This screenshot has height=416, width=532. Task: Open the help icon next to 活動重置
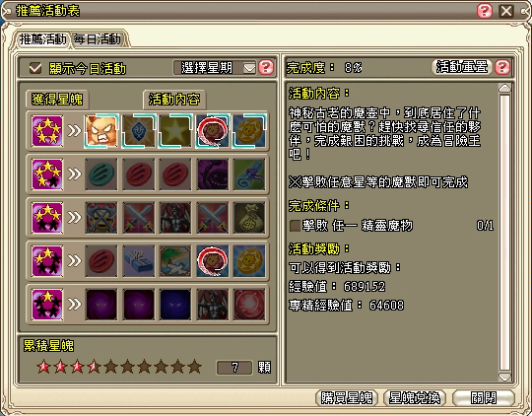pos(502,67)
